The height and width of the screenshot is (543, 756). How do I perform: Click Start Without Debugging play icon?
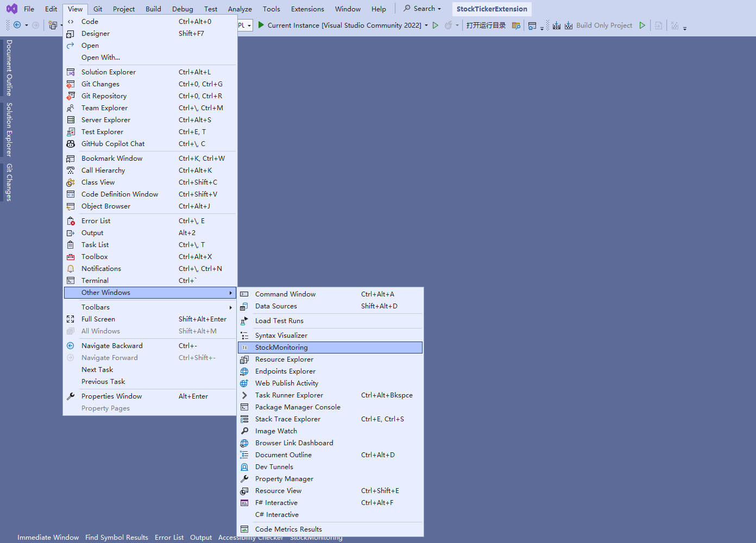point(436,26)
